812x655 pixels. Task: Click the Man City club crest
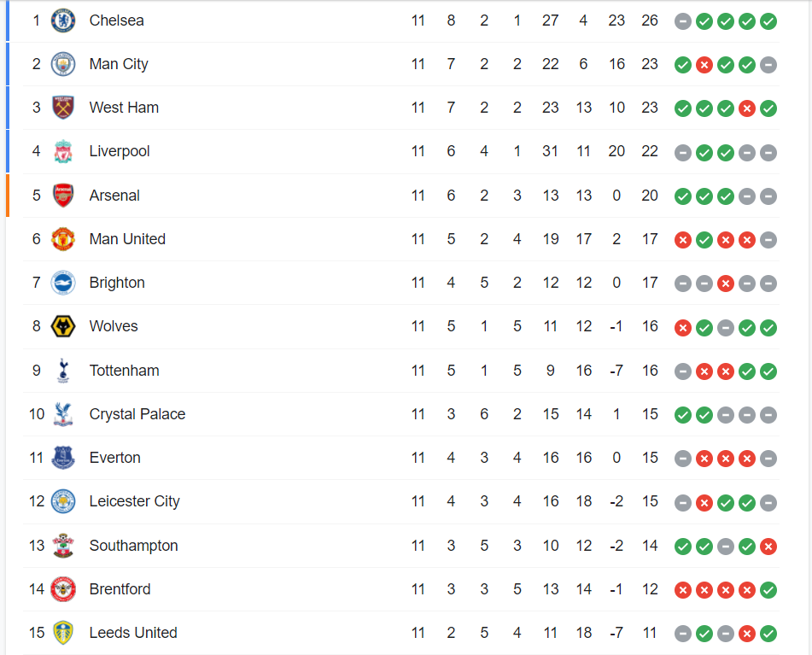click(x=63, y=64)
